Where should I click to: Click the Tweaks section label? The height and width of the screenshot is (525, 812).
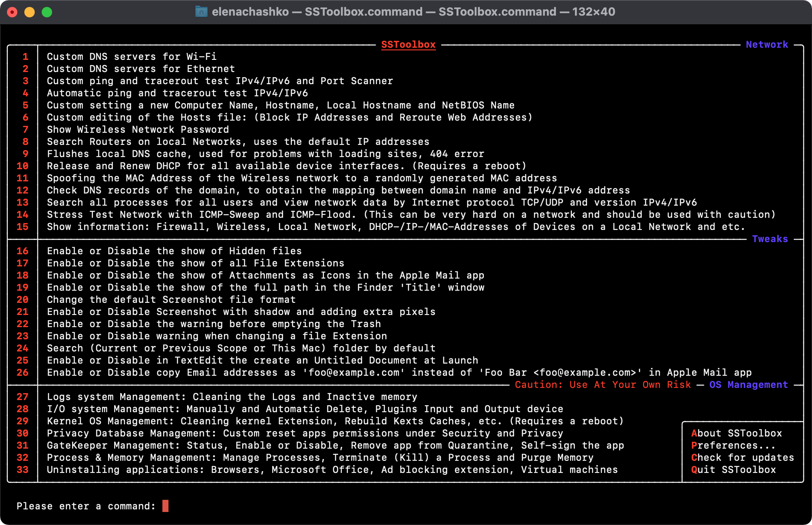(770, 239)
